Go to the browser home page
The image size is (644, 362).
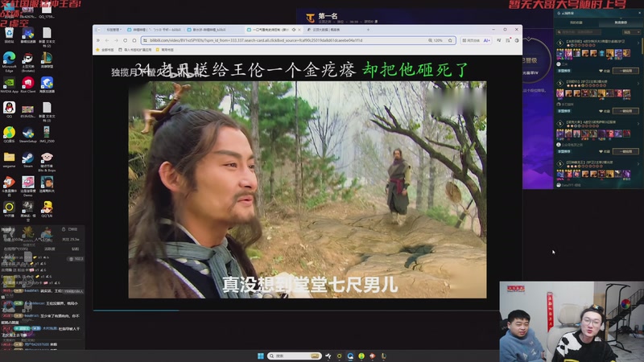(134, 40)
